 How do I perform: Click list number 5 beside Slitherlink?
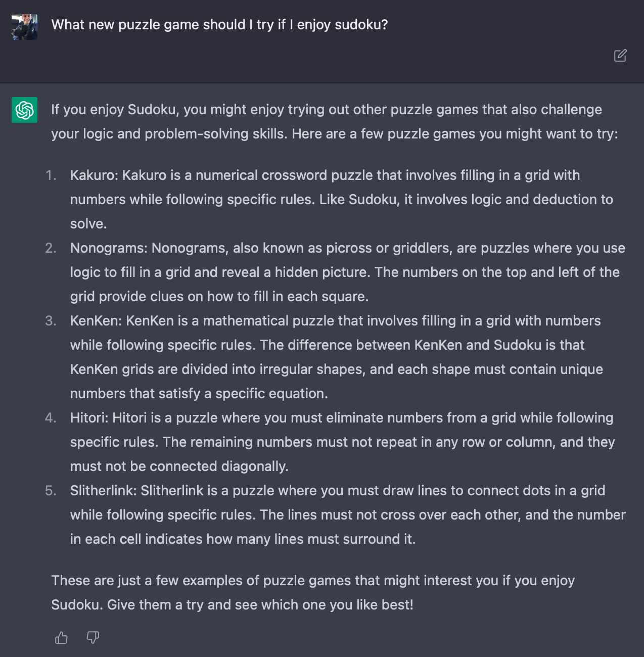click(x=51, y=491)
